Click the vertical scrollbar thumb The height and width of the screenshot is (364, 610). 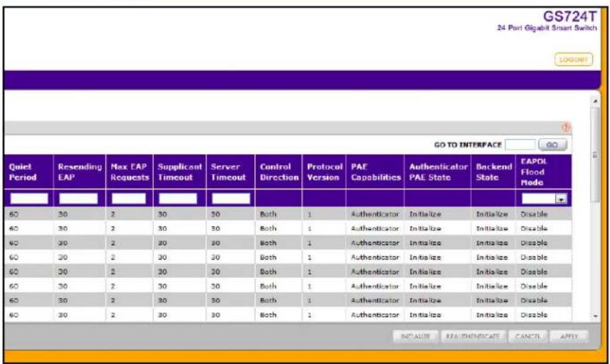tap(595, 154)
